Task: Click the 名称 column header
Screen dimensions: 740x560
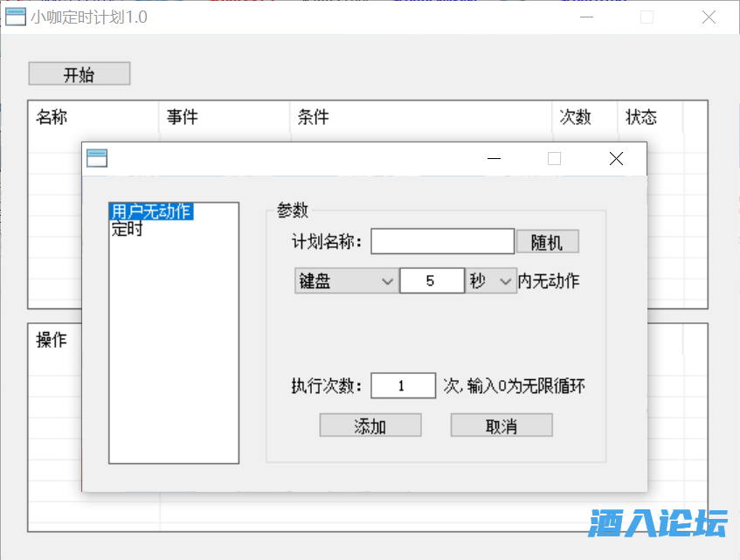Action: [x=93, y=117]
